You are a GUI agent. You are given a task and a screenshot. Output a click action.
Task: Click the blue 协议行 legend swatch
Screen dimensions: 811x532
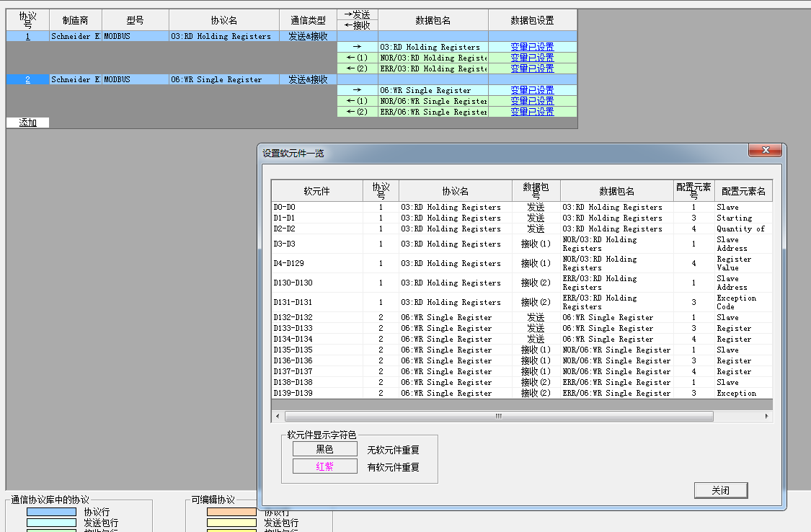pyautogui.click(x=50, y=512)
